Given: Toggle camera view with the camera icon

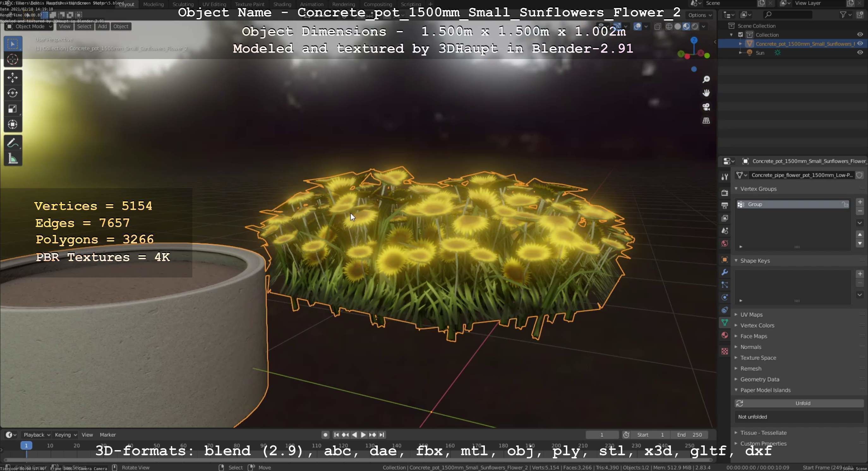Looking at the screenshot, I should pos(706,107).
